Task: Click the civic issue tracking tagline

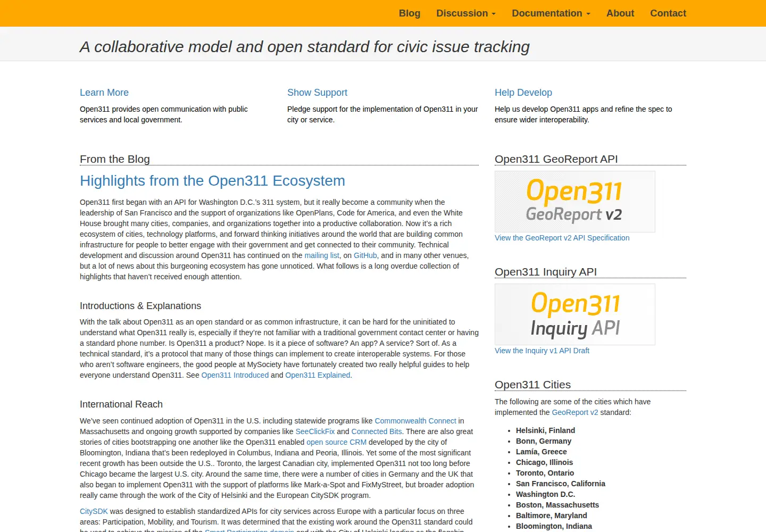Action: [305, 47]
